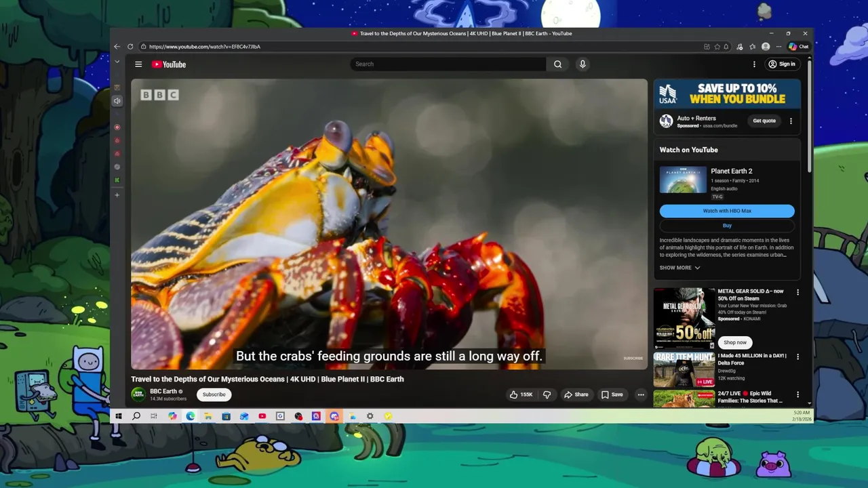The height and width of the screenshot is (488, 868).
Task: Open Edge settings and more ellipsis
Action: [778, 47]
